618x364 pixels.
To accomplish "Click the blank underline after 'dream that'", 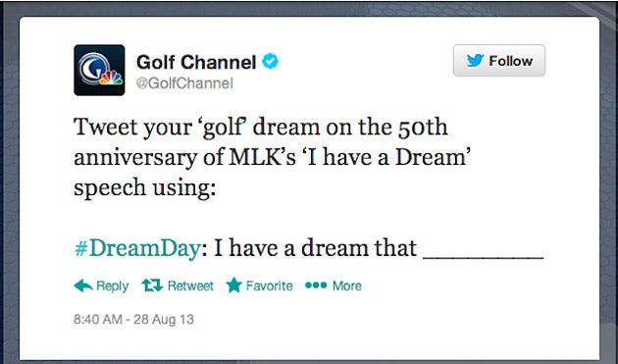I will (484, 257).
